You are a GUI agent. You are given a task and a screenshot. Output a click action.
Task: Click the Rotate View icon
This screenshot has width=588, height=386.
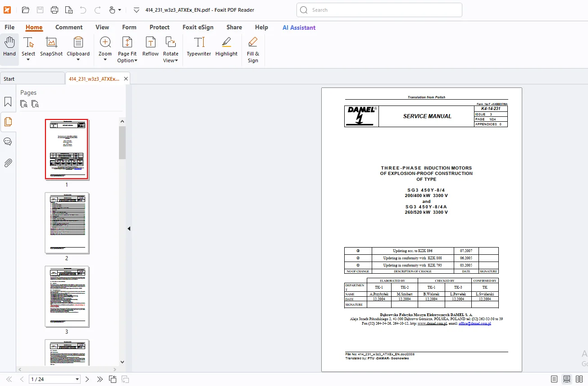pyautogui.click(x=171, y=43)
